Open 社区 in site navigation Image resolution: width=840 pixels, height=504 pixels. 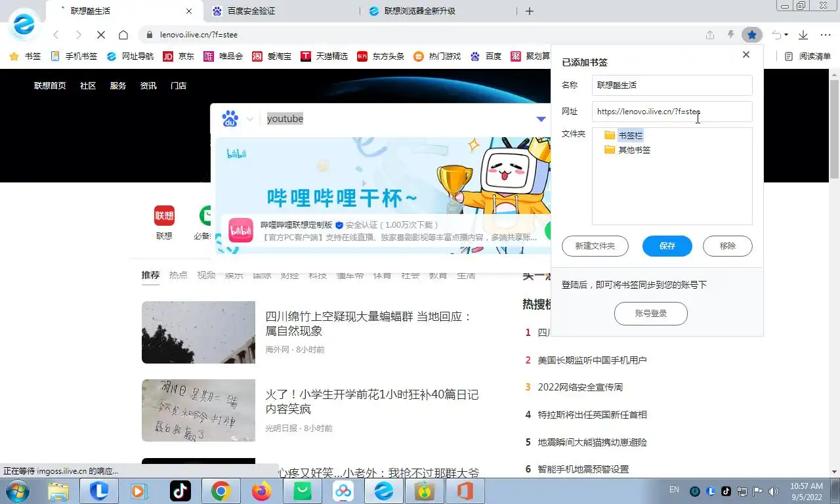(88, 85)
